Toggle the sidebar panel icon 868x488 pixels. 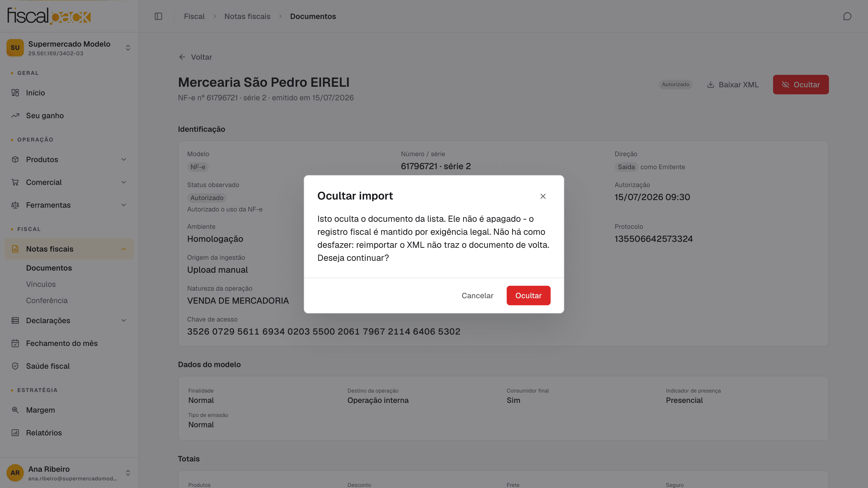(158, 16)
